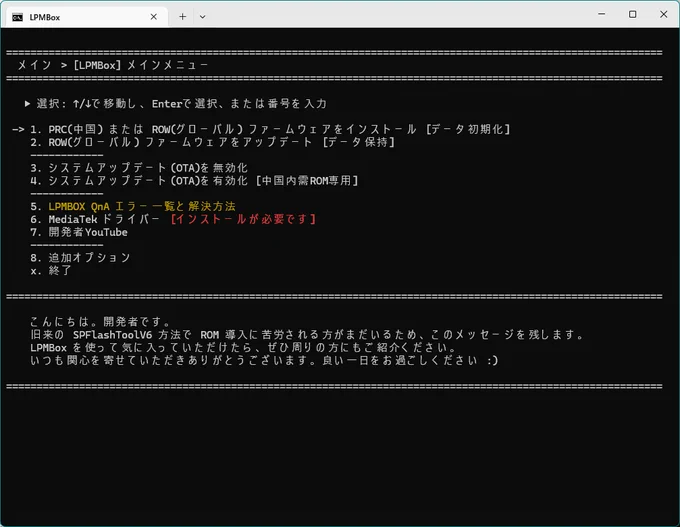Open a new terminal tab
The height and width of the screenshot is (527, 680).
tap(183, 17)
